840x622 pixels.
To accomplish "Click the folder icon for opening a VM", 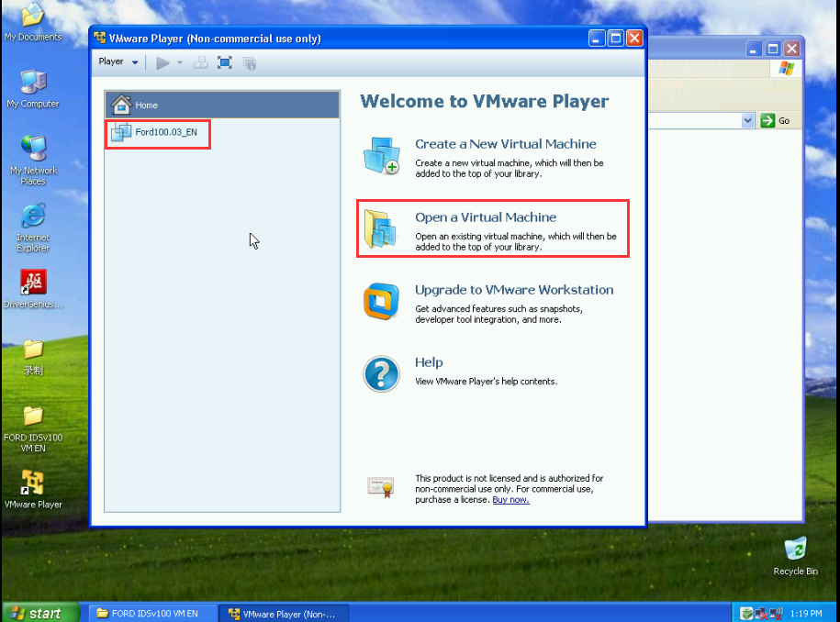I will coord(380,228).
